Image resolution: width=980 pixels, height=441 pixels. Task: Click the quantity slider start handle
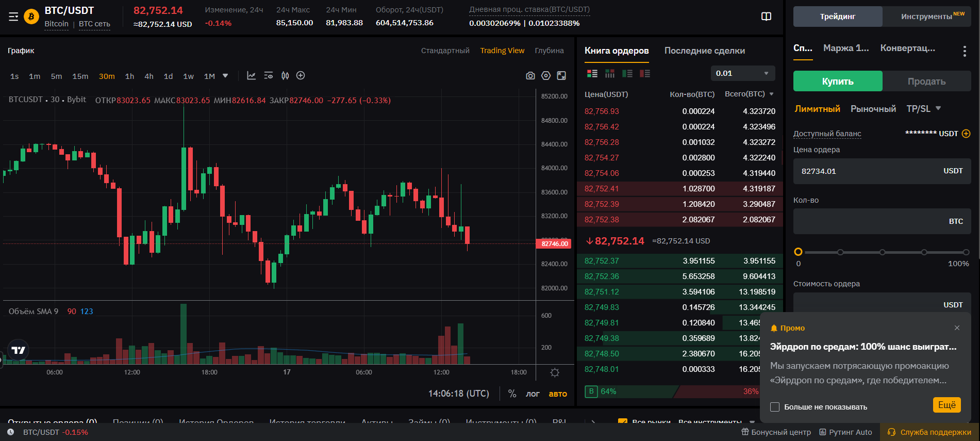[798, 252]
